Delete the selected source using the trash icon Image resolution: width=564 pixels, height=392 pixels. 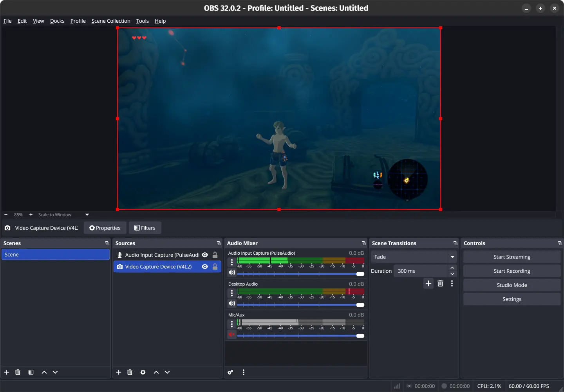point(130,372)
